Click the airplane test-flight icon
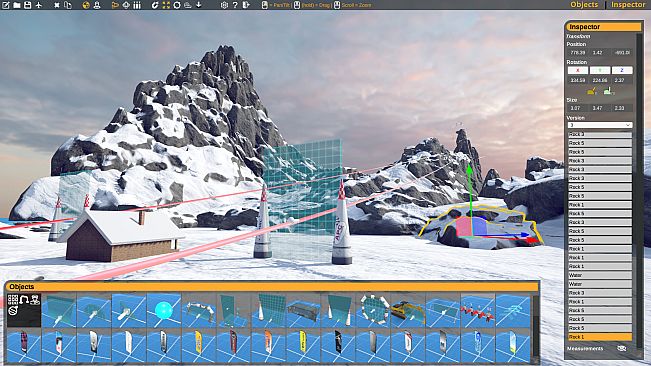 pyautogui.click(x=39, y=5)
